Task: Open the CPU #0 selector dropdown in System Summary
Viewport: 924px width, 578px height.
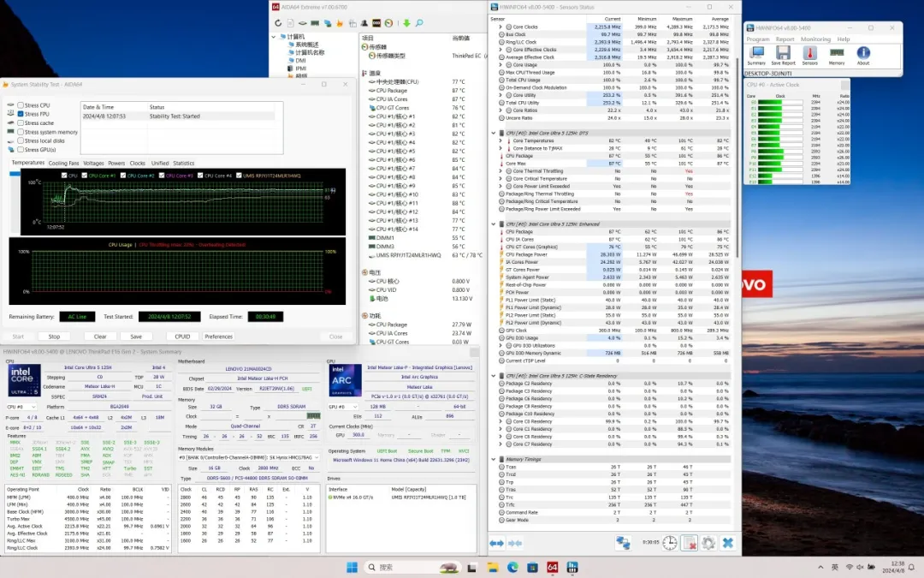Action: (21, 407)
